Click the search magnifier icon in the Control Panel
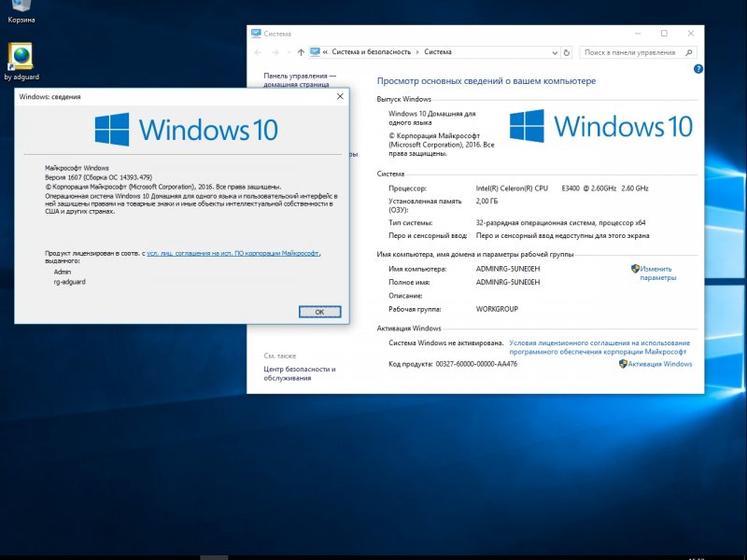747x560 pixels. click(x=688, y=52)
